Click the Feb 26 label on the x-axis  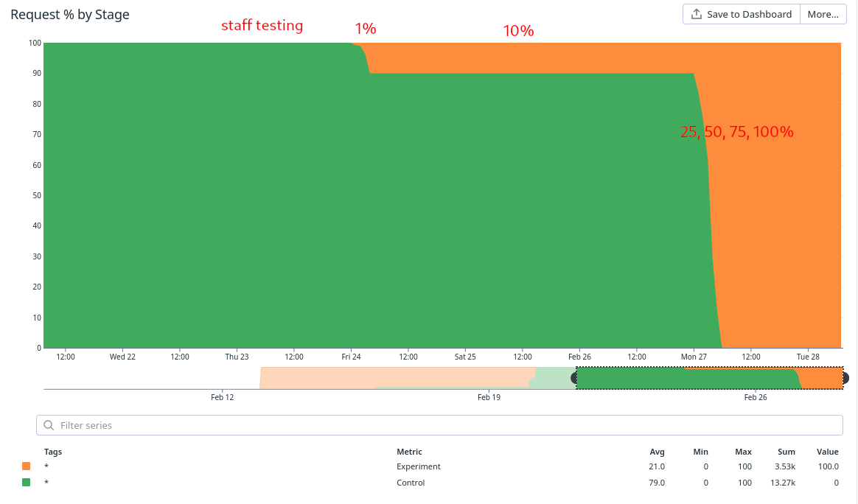(579, 356)
